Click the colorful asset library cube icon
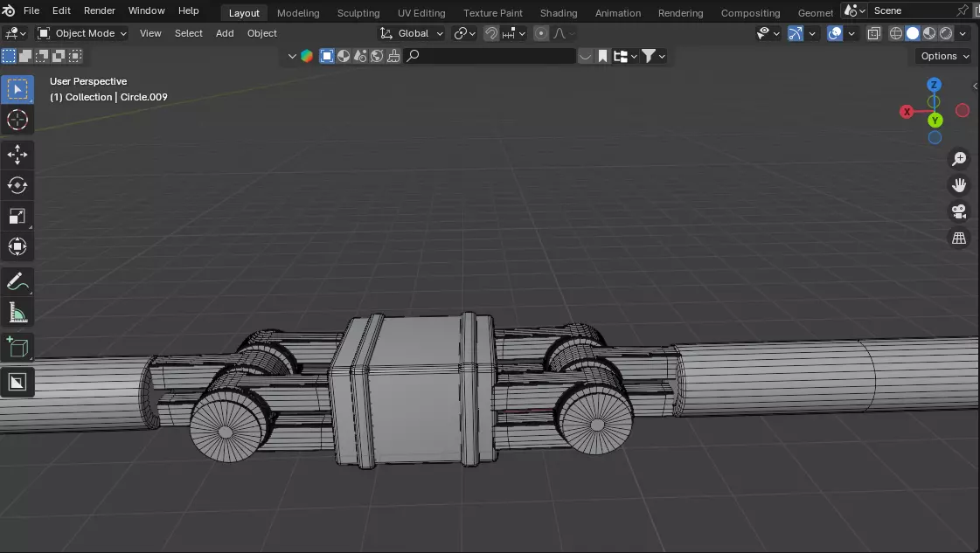Viewport: 980px width, 553px height. point(307,56)
